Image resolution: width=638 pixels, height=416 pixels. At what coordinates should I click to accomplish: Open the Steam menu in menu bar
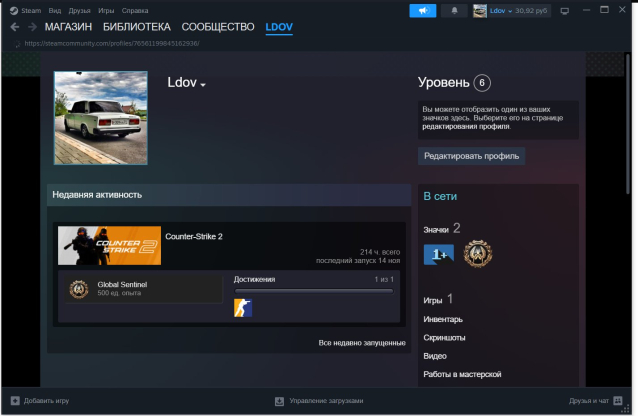[27, 10]
